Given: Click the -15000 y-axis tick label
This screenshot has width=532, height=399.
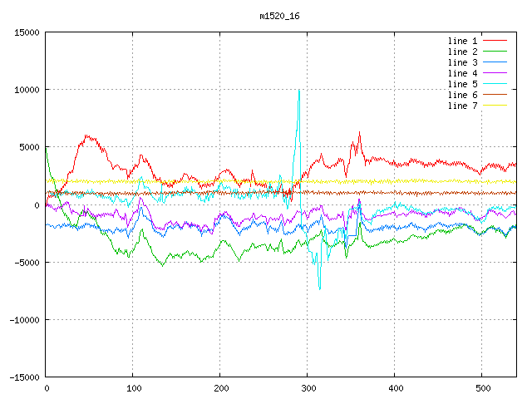Looking at the screenshot, I should tap(23, 377).
